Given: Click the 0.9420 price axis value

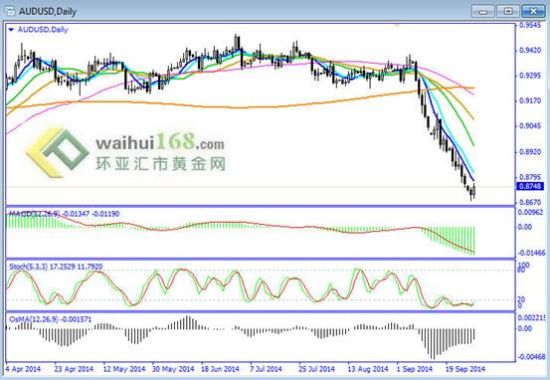Looking at the screenshot, I should pyautogui.click(x=530, y=50).
